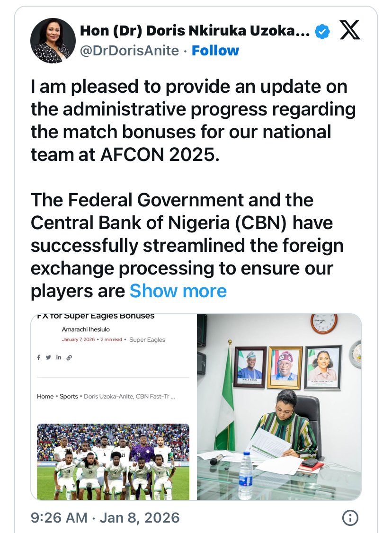Image resolution: width=392 pixels, height=533 pixels.
Task: Click the blue verified badge
Action: click(x=323, y=32)
